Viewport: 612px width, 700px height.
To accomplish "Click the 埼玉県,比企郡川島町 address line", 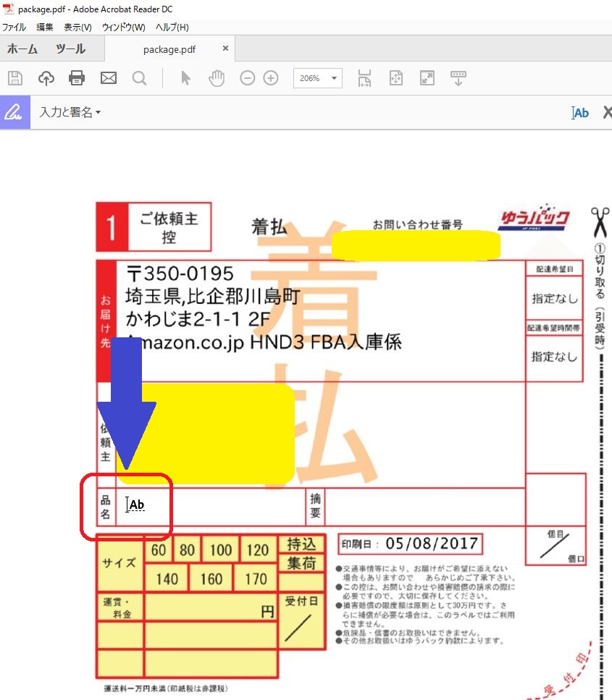I will [213, 296].
